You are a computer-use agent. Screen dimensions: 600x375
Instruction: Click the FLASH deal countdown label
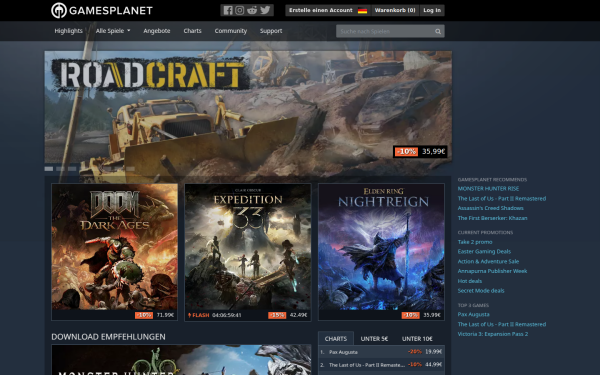[215, 315]
